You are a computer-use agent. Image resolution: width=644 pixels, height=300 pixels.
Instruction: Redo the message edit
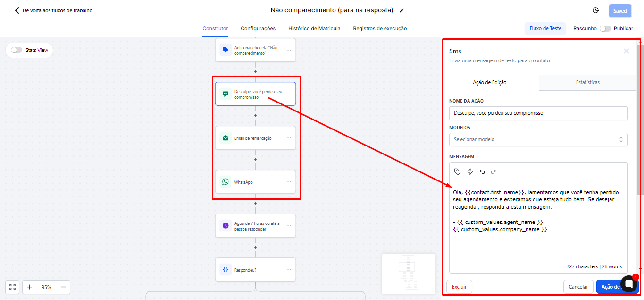(x=493, y=172)
